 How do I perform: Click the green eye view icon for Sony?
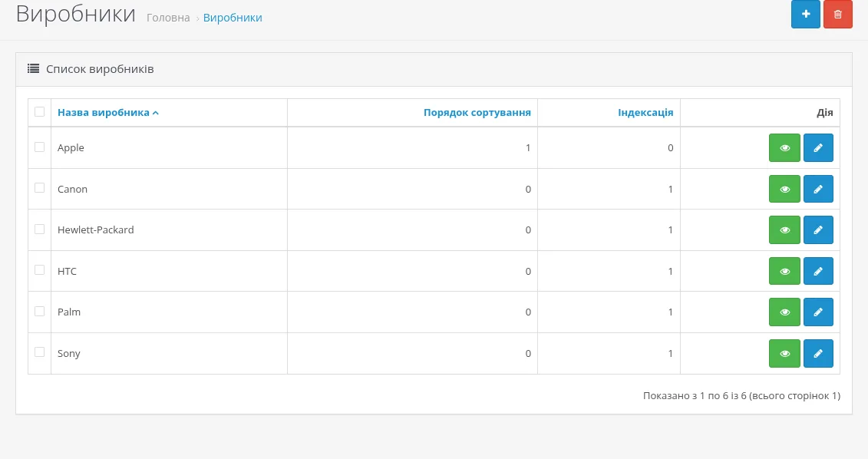pos(784,353)
